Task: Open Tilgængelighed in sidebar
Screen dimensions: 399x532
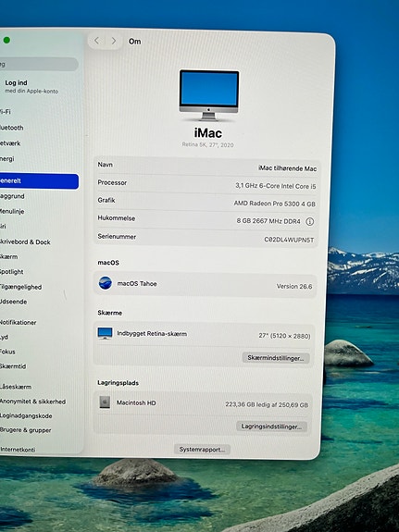Action: 20,287
